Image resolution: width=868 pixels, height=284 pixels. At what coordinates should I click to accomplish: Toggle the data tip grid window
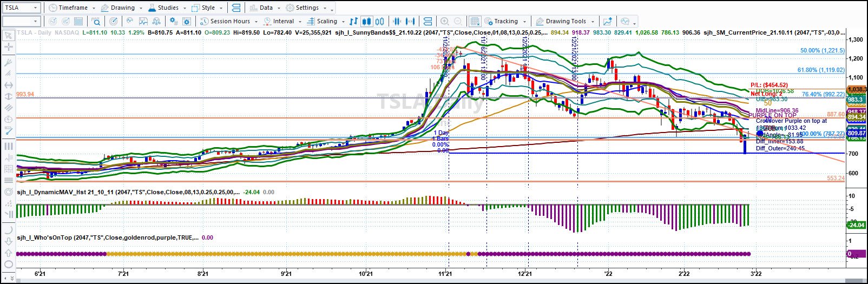(475, 21)
